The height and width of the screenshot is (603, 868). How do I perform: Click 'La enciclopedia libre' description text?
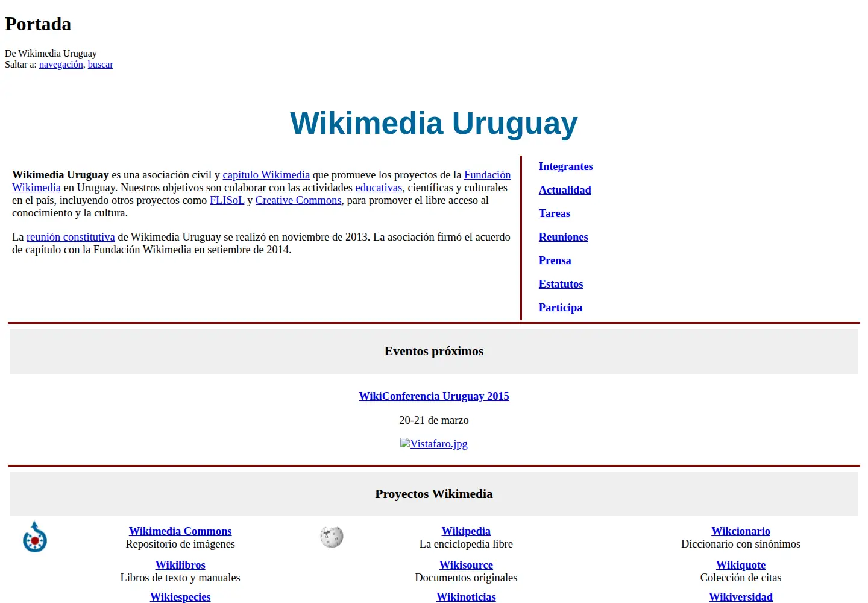coord(466,544)
